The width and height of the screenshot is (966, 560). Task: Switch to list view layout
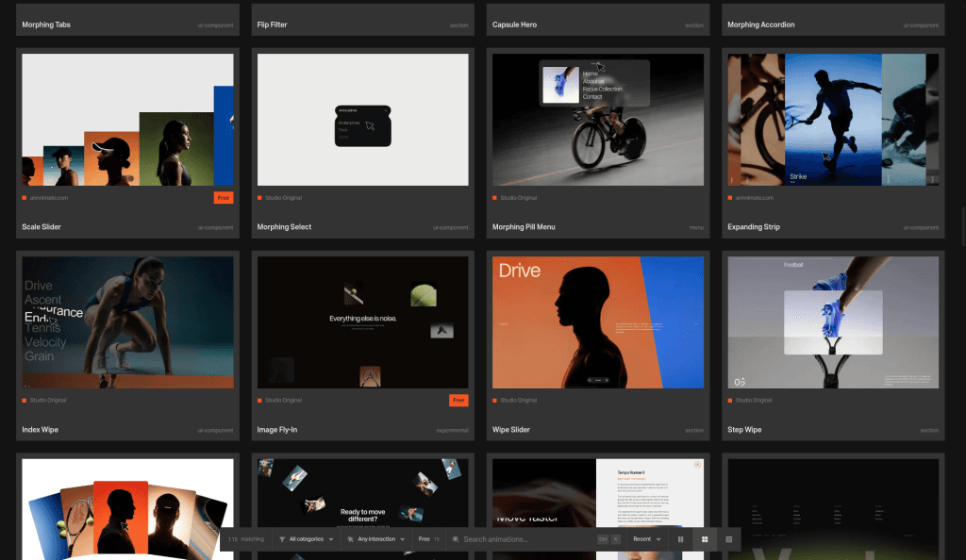tap(729, 539)
